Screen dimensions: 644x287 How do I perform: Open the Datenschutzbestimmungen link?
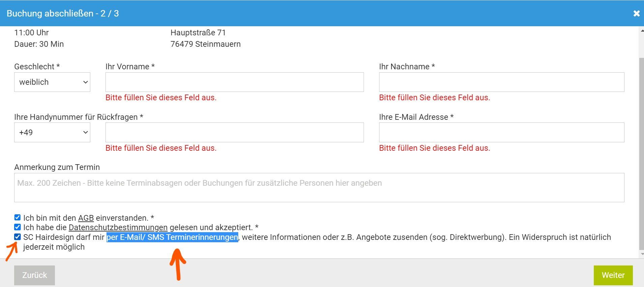[x=118, y=227]
